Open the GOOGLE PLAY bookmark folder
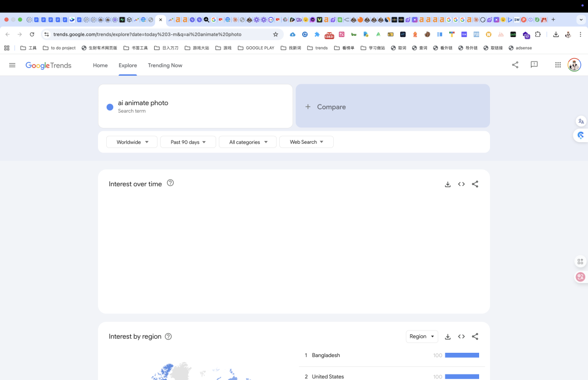 [x=256, y=48]
